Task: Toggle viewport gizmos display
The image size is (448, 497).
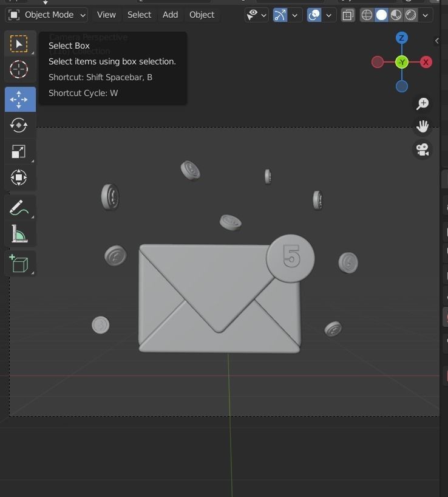Action: (x=280, y=15)
